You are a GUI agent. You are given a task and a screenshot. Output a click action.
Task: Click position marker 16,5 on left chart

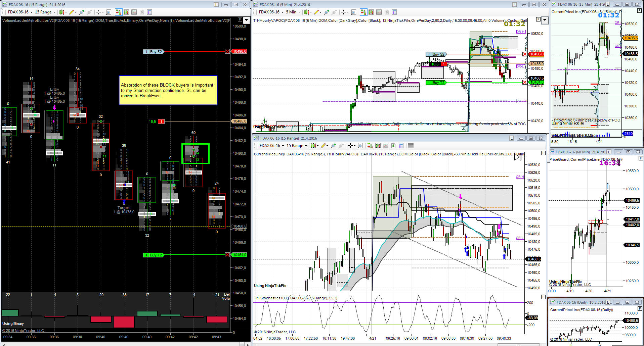[157, 121]
